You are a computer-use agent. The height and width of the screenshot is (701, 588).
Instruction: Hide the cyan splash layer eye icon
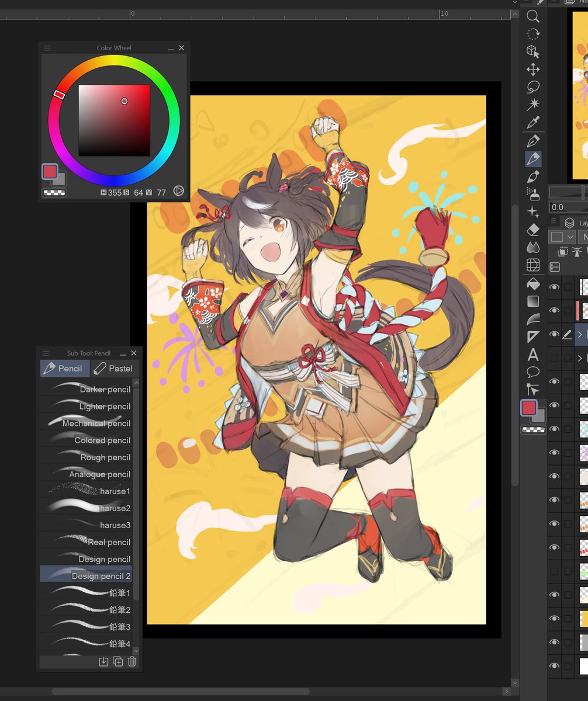(x=554, y=429)
